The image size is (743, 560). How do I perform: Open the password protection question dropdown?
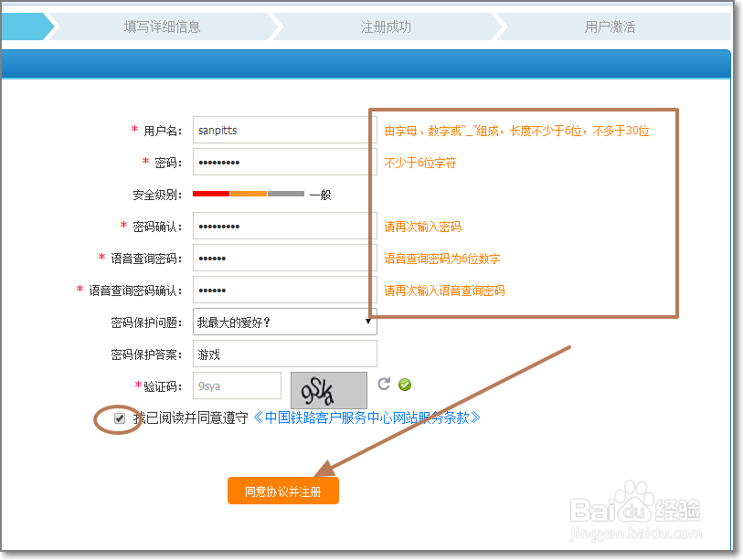[x=283, y=322]
